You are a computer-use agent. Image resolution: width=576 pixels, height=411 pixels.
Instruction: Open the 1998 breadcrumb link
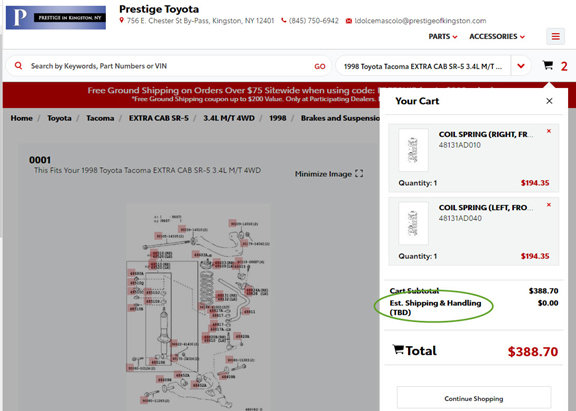click(x=277, y=118)
